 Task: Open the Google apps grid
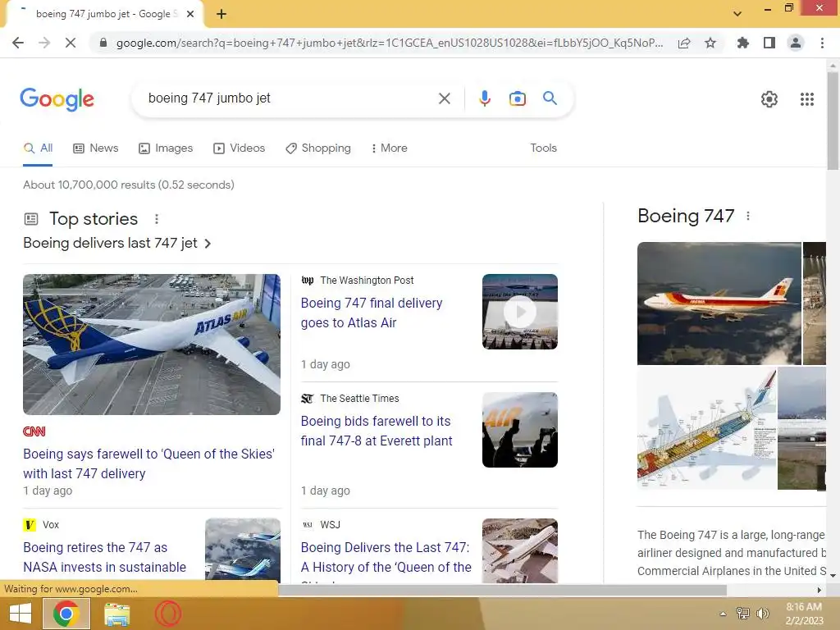point(807,99)
